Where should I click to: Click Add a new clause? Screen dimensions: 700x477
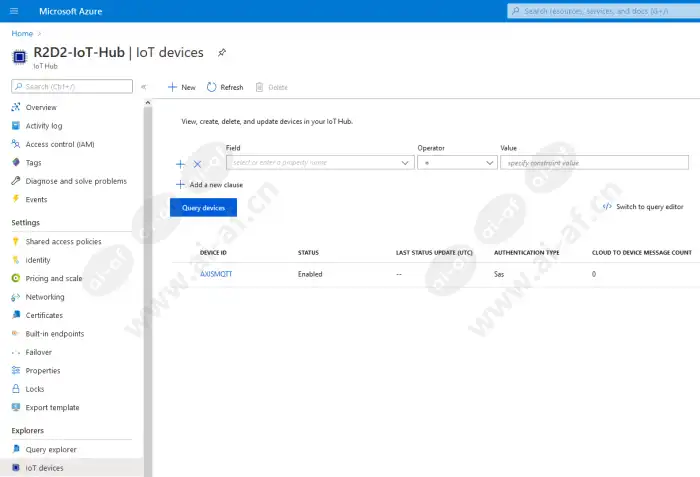click(x=209, y=184)
